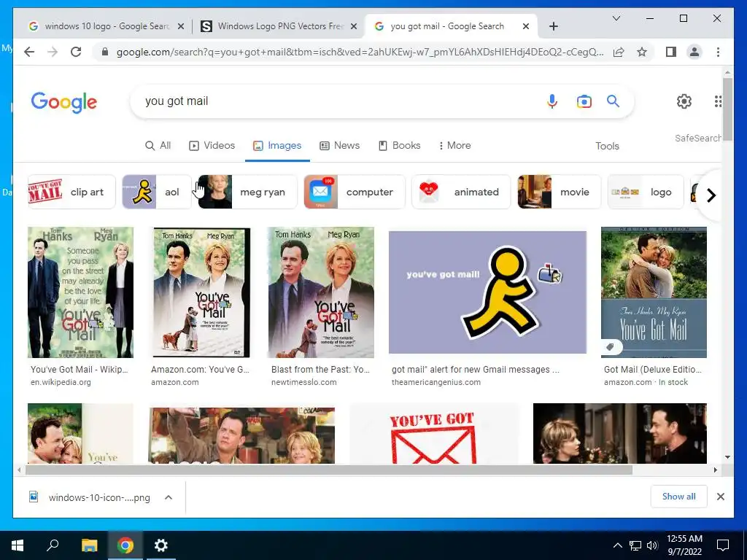The image size is (747, 560).
Task: Reload the current page
Action: pyautogui.click(x=76, y=52)
